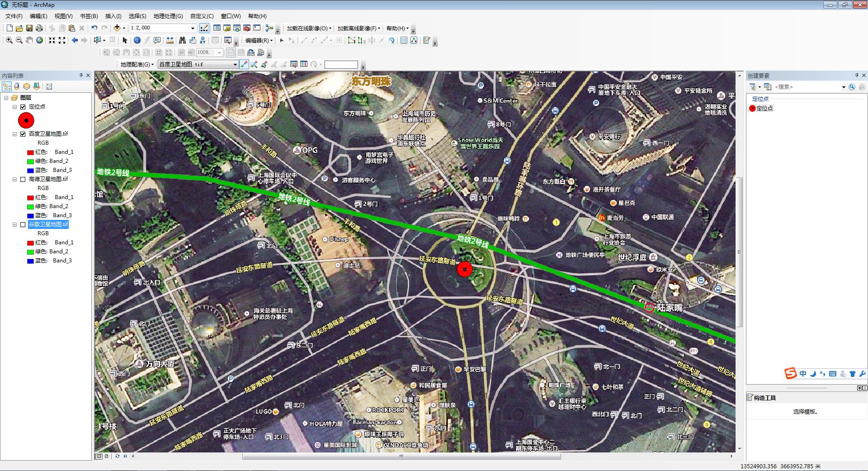Image resolution: width=868 pixels, height=471 pixels.
Task: Click the georeferencing rotation value input box
Action: click(341, 64)
